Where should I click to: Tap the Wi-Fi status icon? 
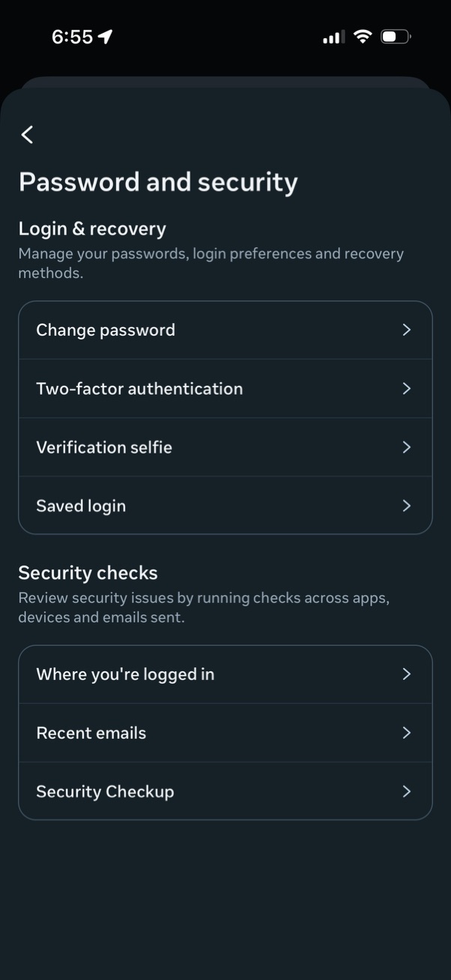pyautogui.click(x=363, y=36)
